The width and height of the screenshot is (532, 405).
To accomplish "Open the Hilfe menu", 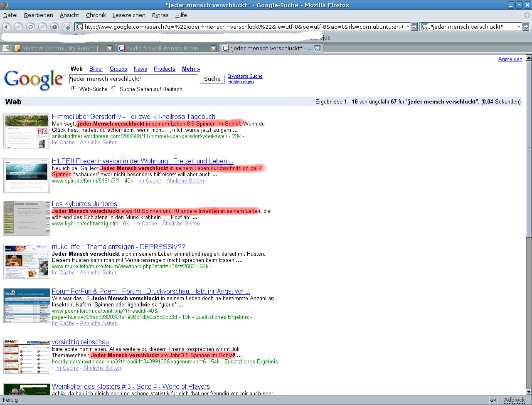I will pos(181,15).
